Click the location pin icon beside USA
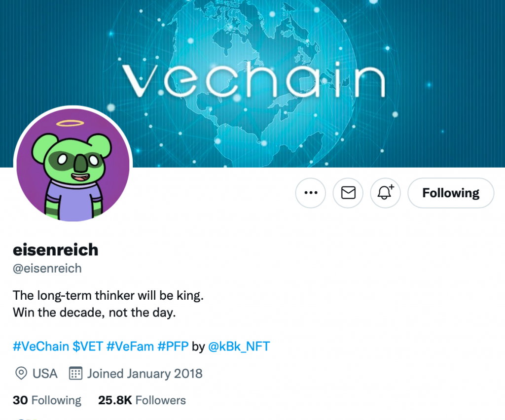Viewport: 505px width, 420px height. (20, 373)
